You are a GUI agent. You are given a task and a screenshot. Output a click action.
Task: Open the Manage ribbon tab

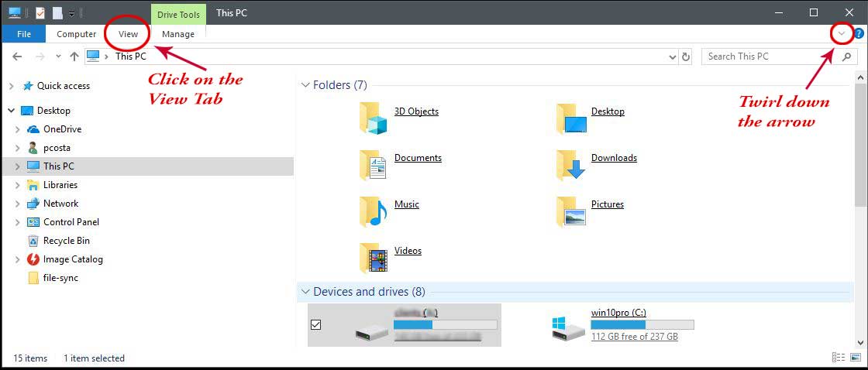(178, 34)
